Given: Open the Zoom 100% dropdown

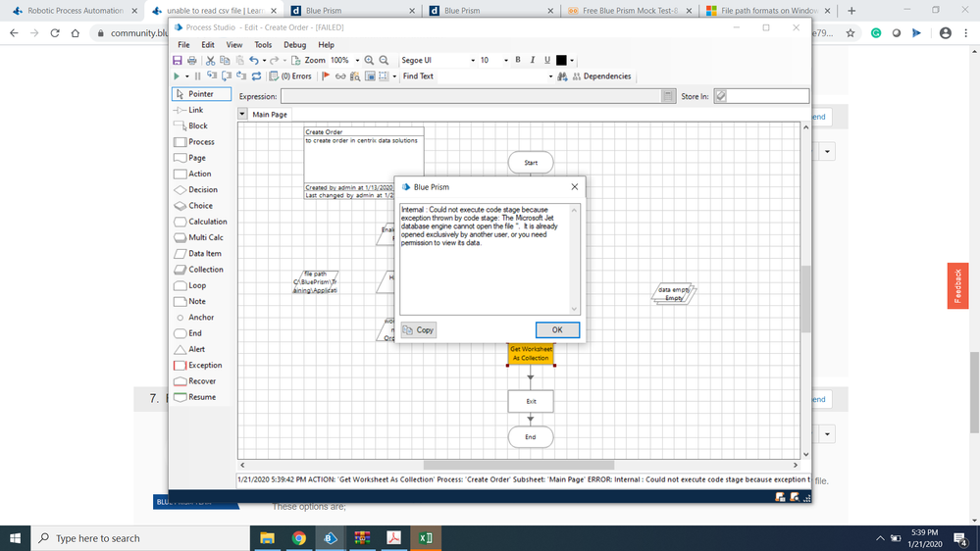Looking at the screenshot, I should [x=357, y=61].
